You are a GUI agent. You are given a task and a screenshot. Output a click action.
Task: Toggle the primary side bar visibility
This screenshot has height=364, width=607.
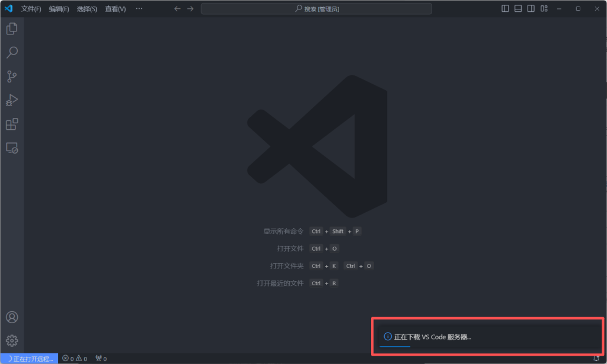tap(505, 9)
